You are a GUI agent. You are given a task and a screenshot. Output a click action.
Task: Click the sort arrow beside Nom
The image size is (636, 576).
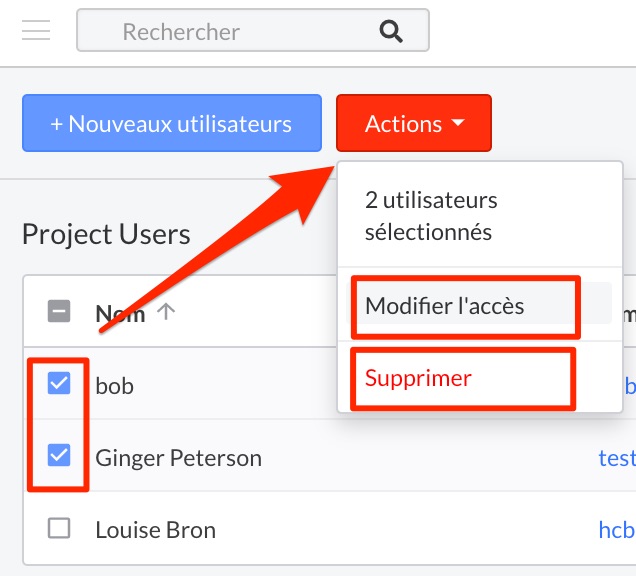click(166, 313)
